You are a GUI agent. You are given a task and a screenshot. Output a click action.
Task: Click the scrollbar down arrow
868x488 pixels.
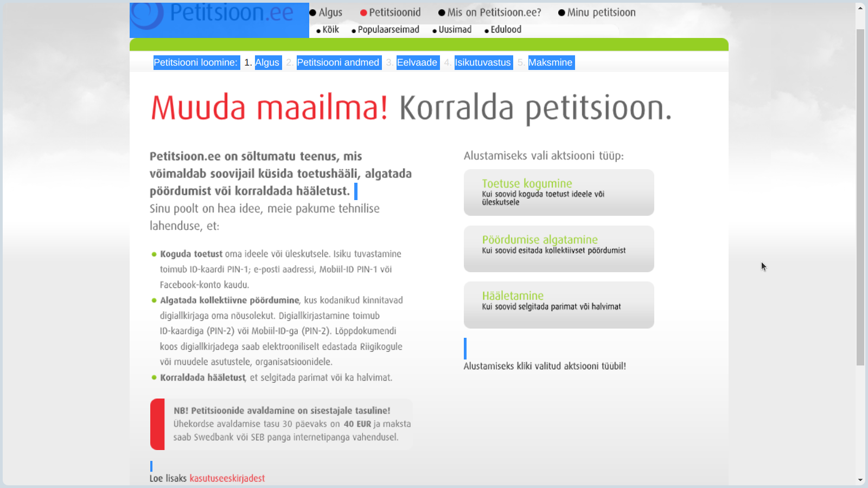click(860, 480)
